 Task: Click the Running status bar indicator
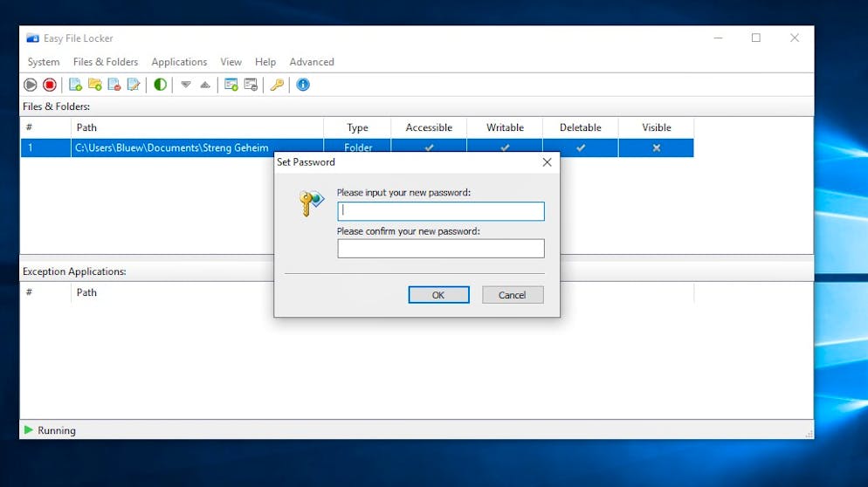click(50, 430)
